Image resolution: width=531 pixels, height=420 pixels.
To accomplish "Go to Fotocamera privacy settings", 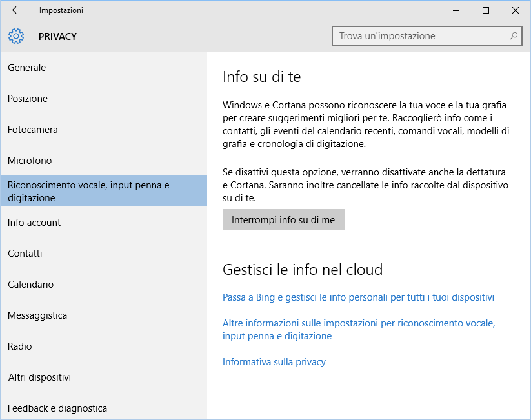I will pos(104,130).
